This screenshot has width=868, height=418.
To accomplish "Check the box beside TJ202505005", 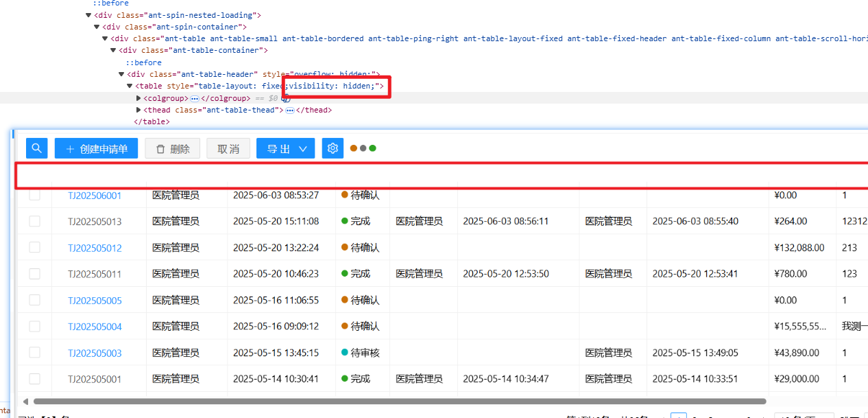I will pyautogui.click(x=34, y=300).
